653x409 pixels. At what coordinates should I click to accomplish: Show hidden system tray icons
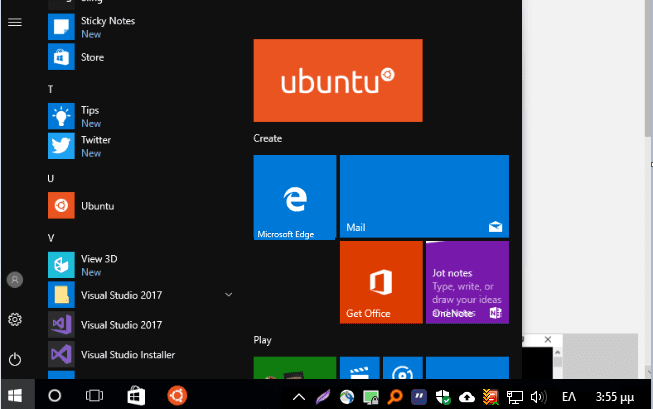[299, 397]
